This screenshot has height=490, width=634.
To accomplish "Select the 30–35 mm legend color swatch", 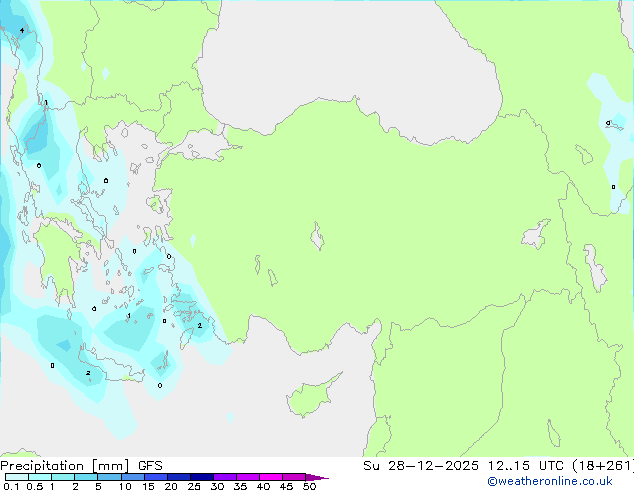I will 225,477.
